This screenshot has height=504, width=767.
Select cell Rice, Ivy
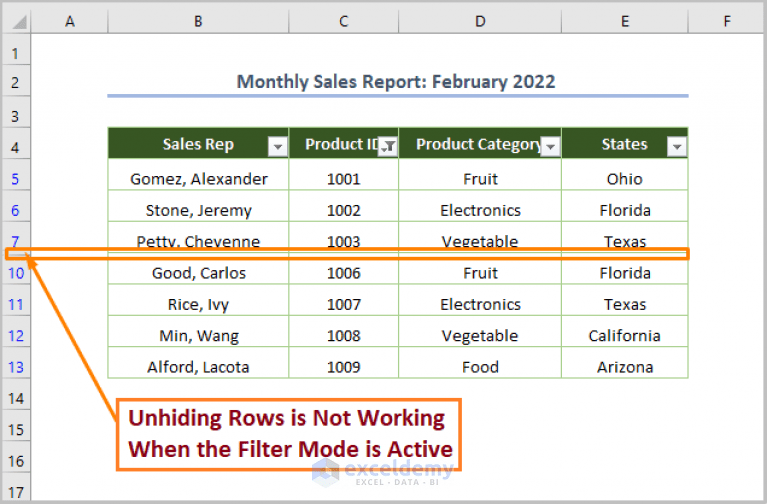(x=198, y=300)
